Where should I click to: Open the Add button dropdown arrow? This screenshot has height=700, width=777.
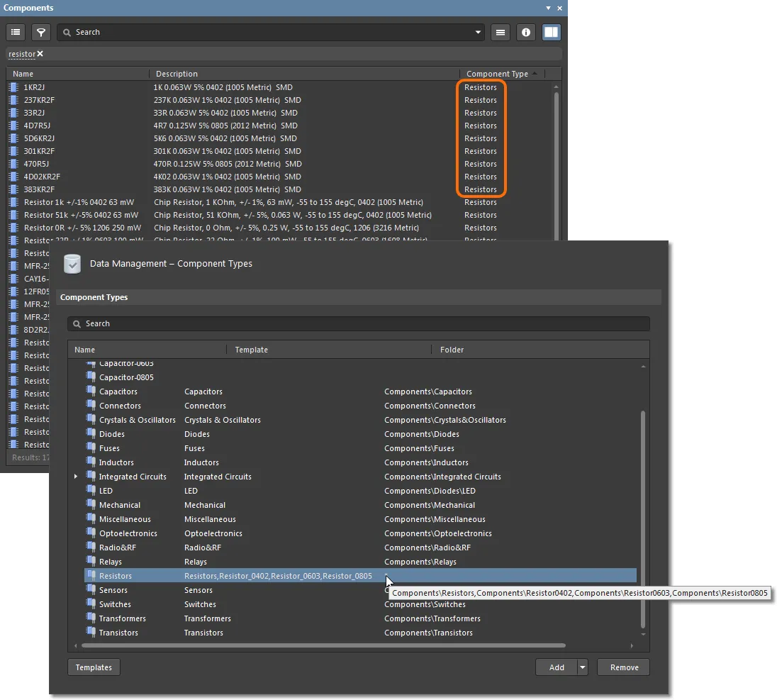tap(583, 667)
